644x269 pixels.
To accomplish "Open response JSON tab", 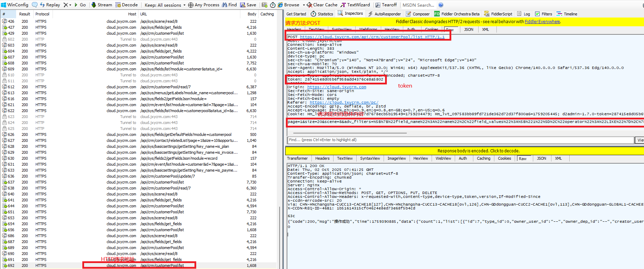I will [x=541, y=158].
